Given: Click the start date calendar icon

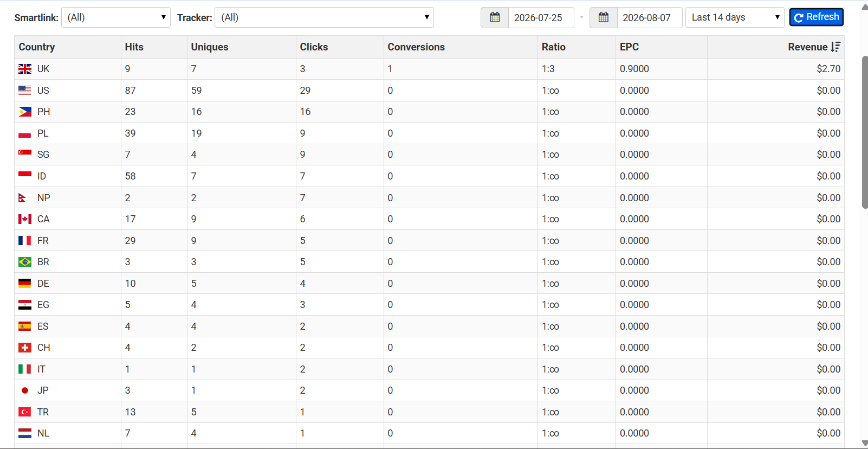Looking at the screenshot, I should 495,17.
